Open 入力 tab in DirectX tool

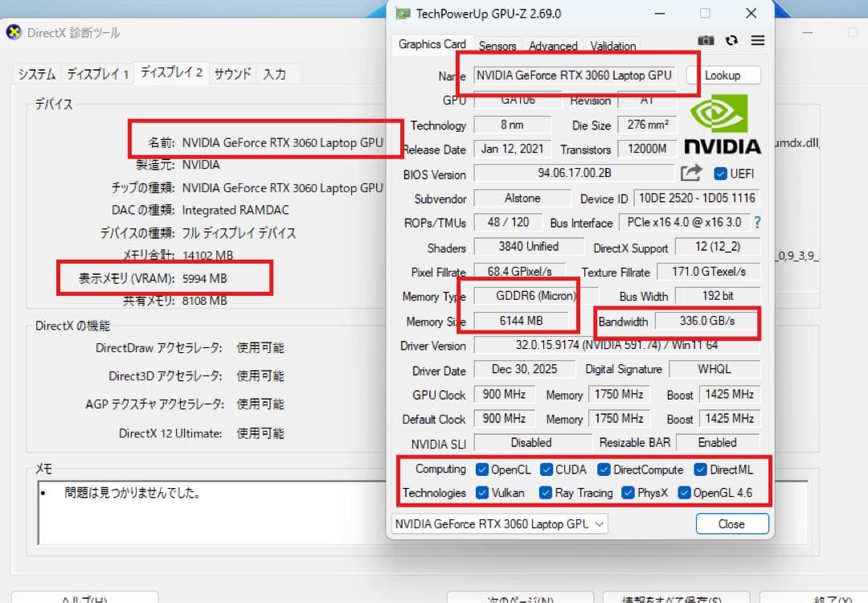click(x=275, y=74)
